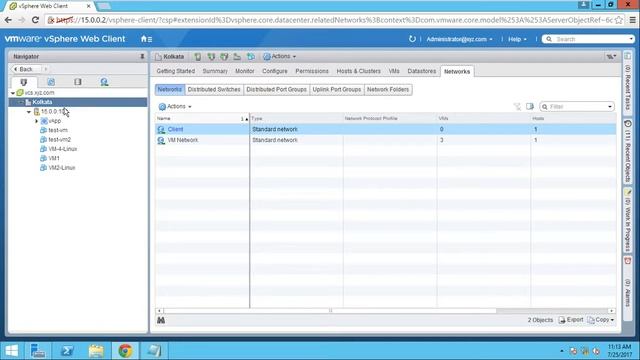
Task: Select VM1 in the tree
Action: point(54,158)
